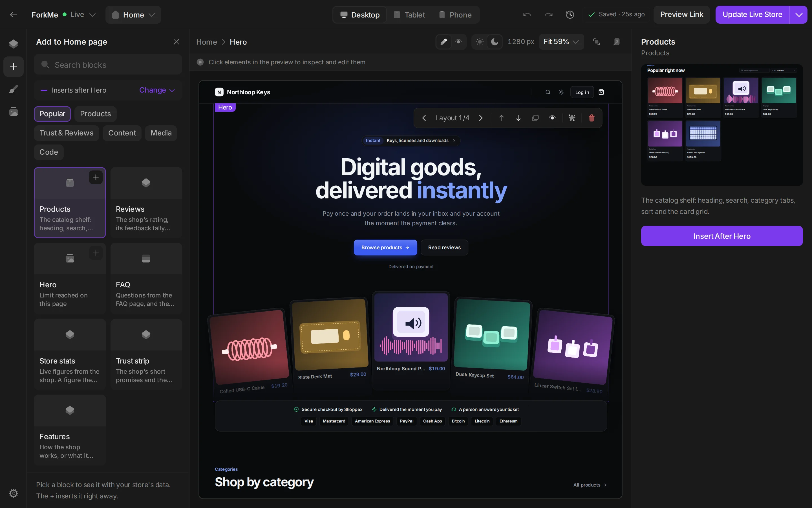Click Insert After Hero button

point(722,236)
